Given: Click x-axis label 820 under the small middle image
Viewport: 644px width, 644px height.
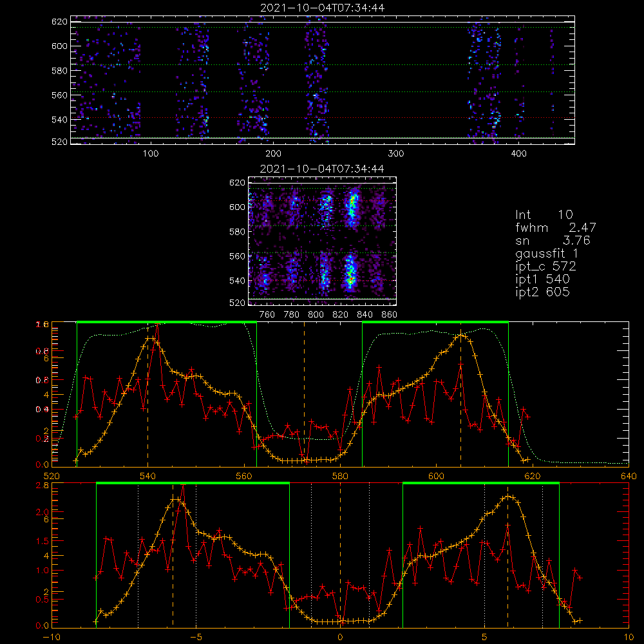Looking at the screenshot, I should [341, 315].
